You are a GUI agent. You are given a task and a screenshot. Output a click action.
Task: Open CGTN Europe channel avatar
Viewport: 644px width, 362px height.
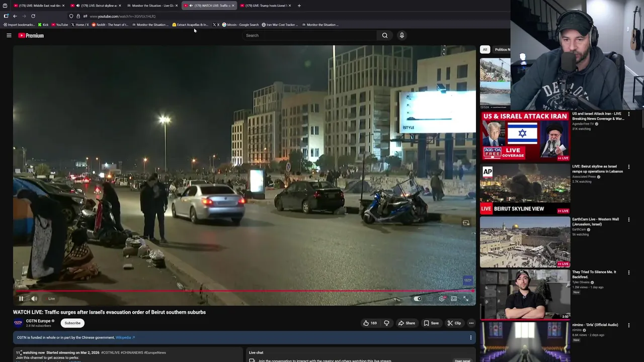(18, 323)
